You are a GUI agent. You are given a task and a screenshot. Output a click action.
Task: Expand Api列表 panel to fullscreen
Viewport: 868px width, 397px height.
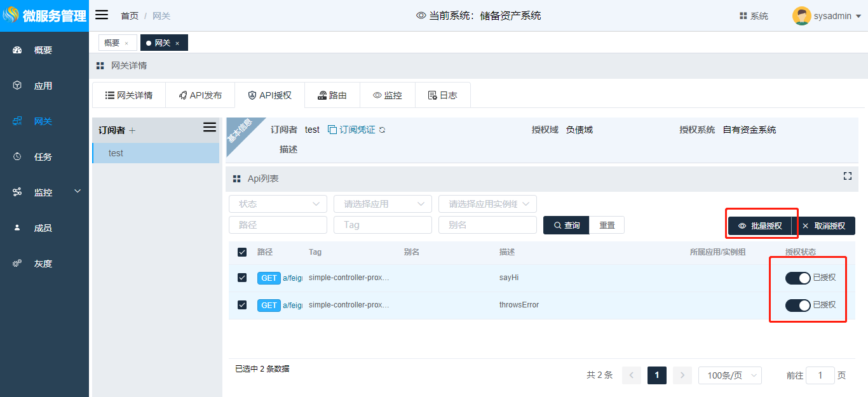coord(847,176)
